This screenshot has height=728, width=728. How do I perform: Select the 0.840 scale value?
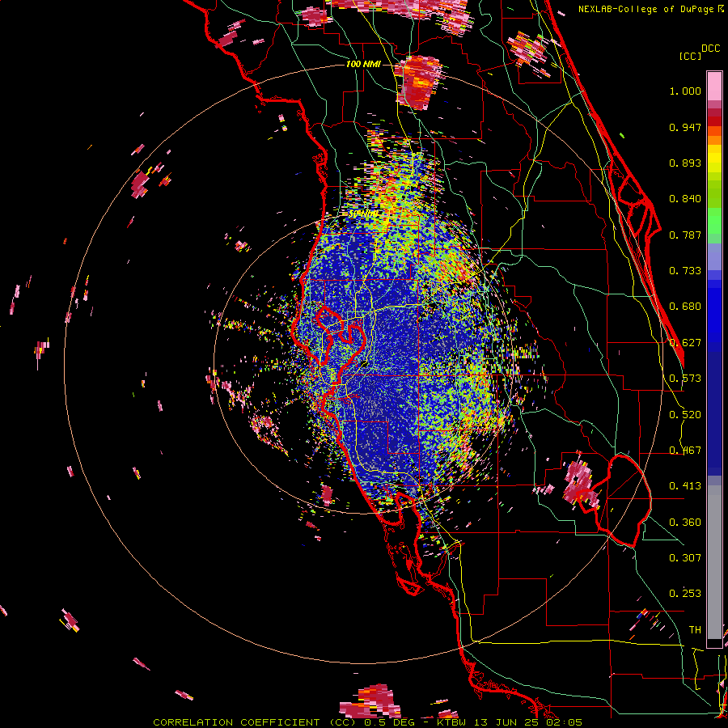click(x=685, y=199)
